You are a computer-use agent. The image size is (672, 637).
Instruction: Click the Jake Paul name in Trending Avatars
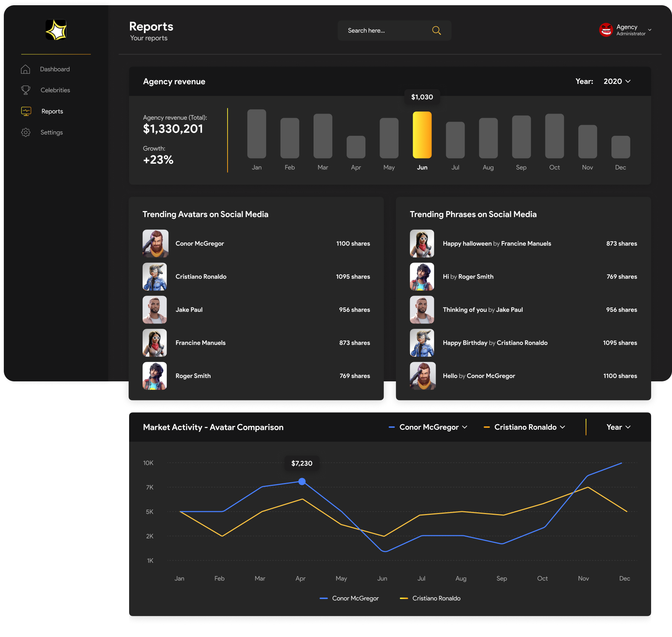point(189,310)
